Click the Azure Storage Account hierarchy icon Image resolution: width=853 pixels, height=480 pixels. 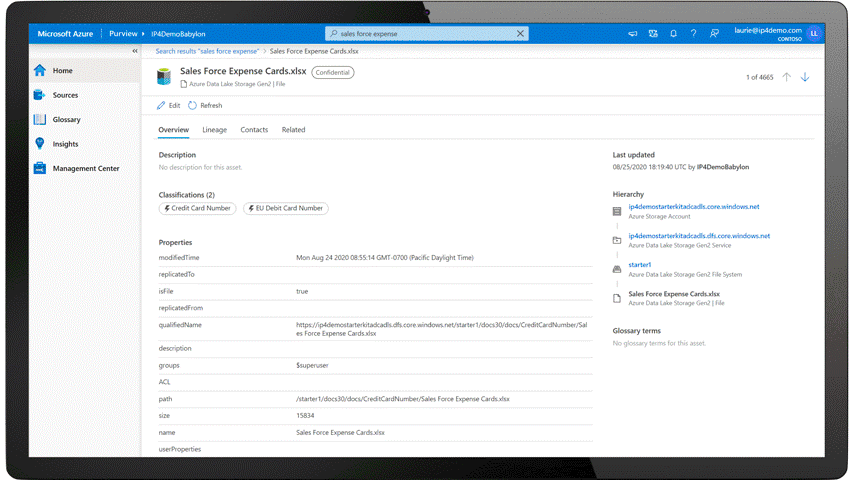tap(617, 211)
